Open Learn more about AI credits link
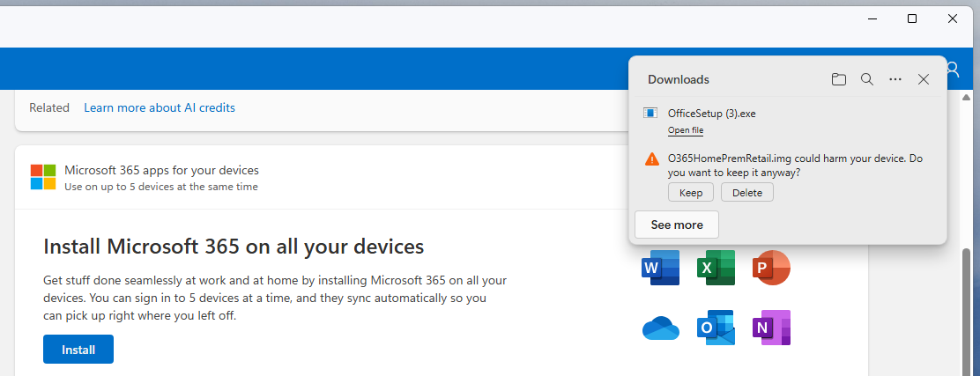The image size is (980, 376). (160, 107)
